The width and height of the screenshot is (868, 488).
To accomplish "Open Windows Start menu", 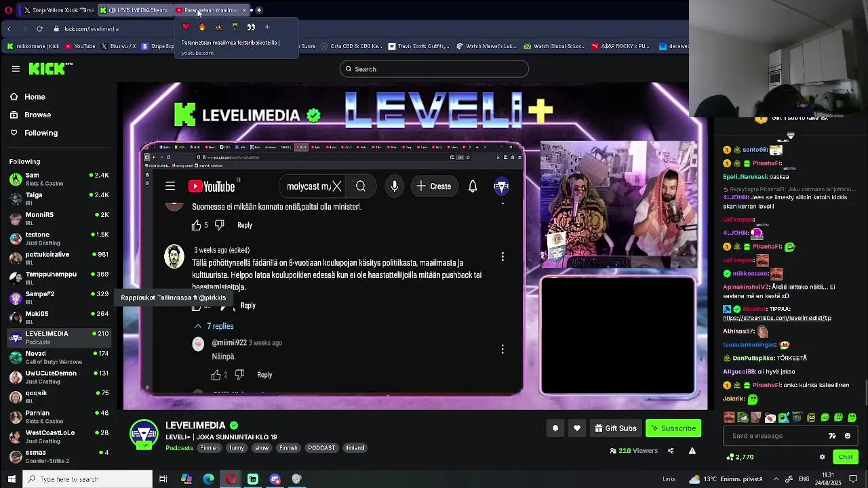I will pos(12,479).
